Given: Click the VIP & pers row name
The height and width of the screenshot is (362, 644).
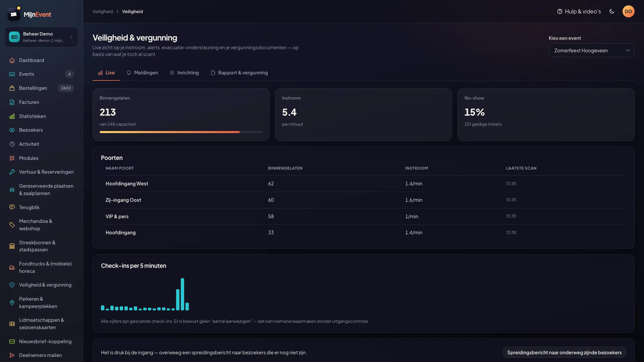Looking at the screenshot, I should click(117, 217).
